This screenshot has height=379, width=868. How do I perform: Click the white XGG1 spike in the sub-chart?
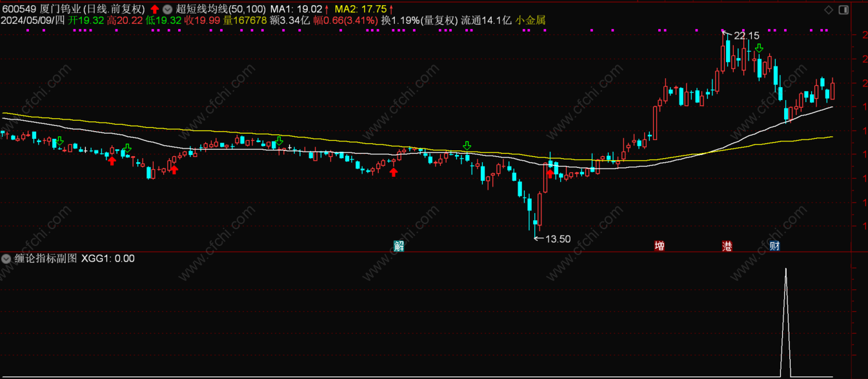click(785, 322)
